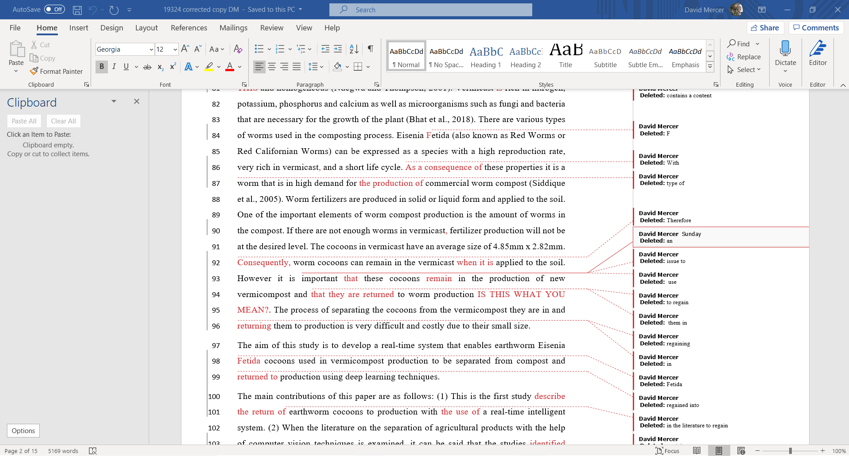
Task: Open the Select dropdown in Editing group
Action: [744, 69]
